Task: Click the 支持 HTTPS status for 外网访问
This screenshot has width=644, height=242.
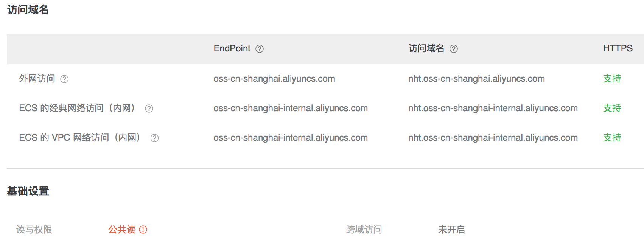Action: 612,79
